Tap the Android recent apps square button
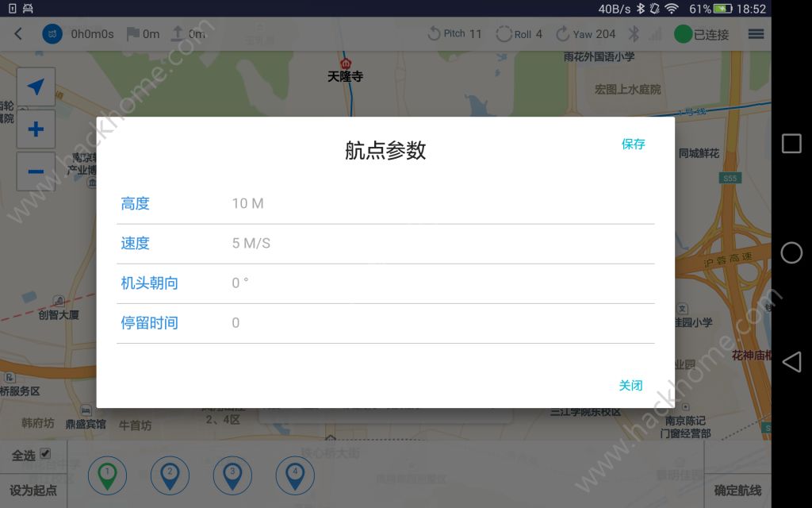The image size is (812, 508). 791,144
